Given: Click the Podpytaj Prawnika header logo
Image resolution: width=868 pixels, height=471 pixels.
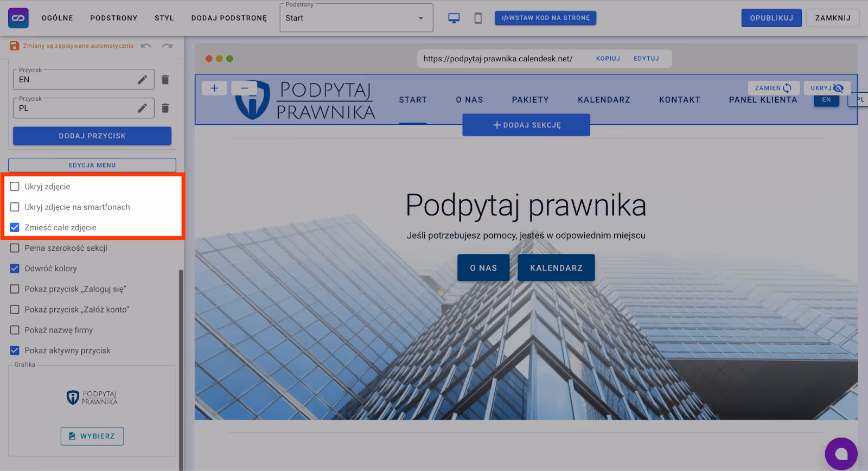Looking at the screenshot, I should 305,100.
